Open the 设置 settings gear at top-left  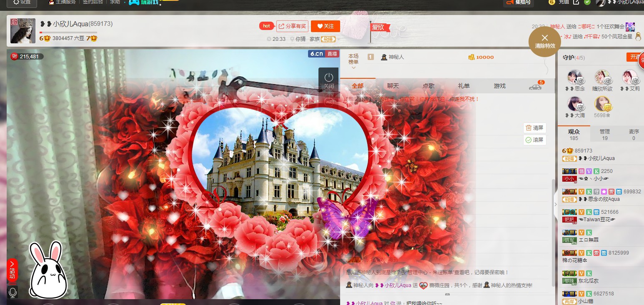click(x=22, y=2)
